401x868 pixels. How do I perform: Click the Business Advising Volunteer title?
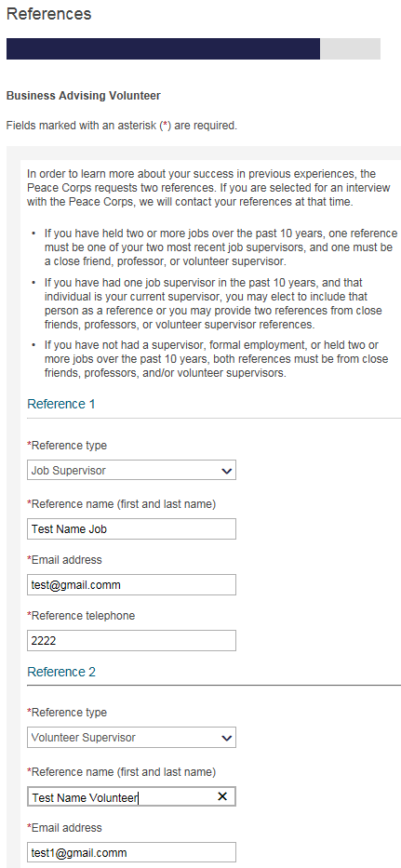[x=83, y=96]
